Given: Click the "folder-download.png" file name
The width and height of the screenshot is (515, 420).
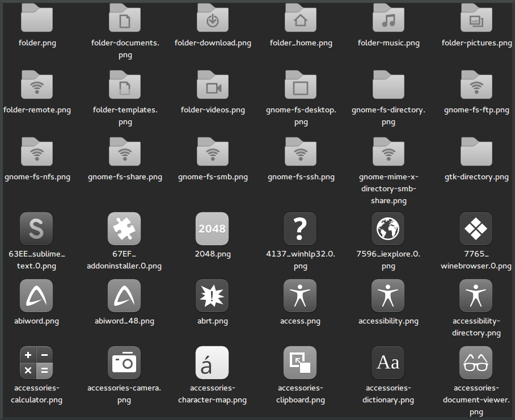Looking at the screenshot, I should coord(213,43).
